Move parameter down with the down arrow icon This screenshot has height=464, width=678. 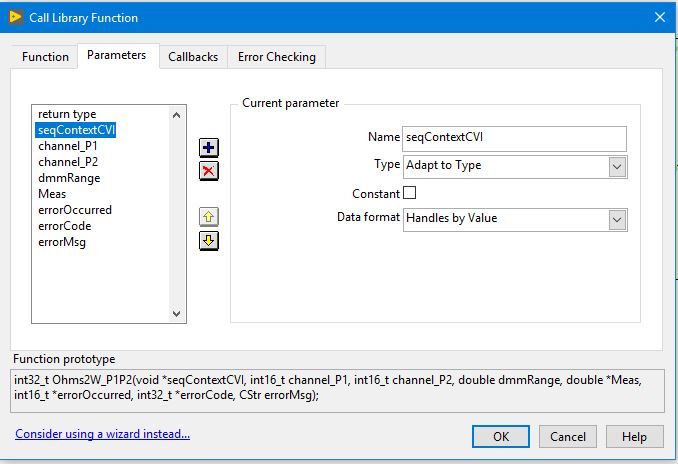click(209, 241)
